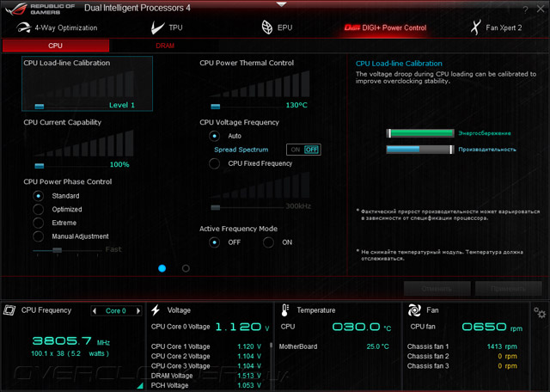Screen dimensions: 550x392
Task: Click the Отменить (Cancel) button
Action: 437,289
